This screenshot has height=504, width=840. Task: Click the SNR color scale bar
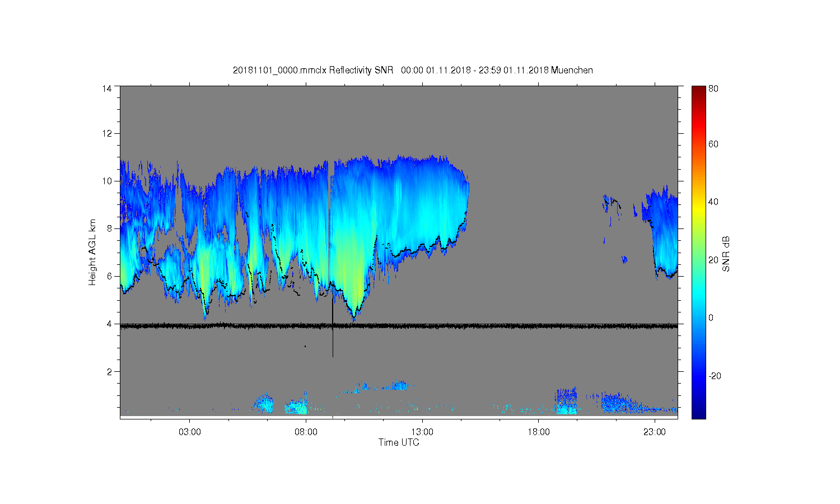[x=698, y=252]
